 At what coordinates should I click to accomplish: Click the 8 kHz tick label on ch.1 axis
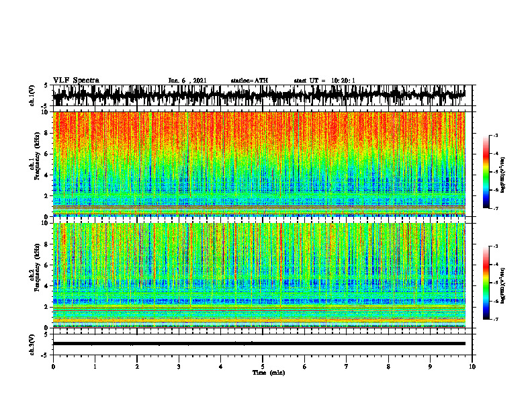point(48,133)
